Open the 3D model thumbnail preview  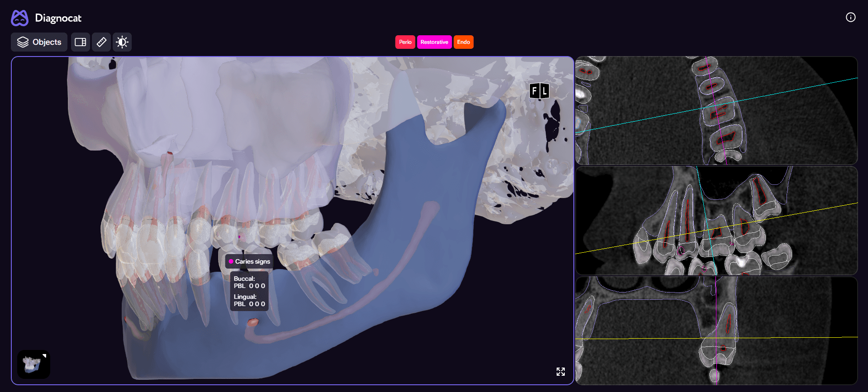pyautogui.click(x=33, y=364)
